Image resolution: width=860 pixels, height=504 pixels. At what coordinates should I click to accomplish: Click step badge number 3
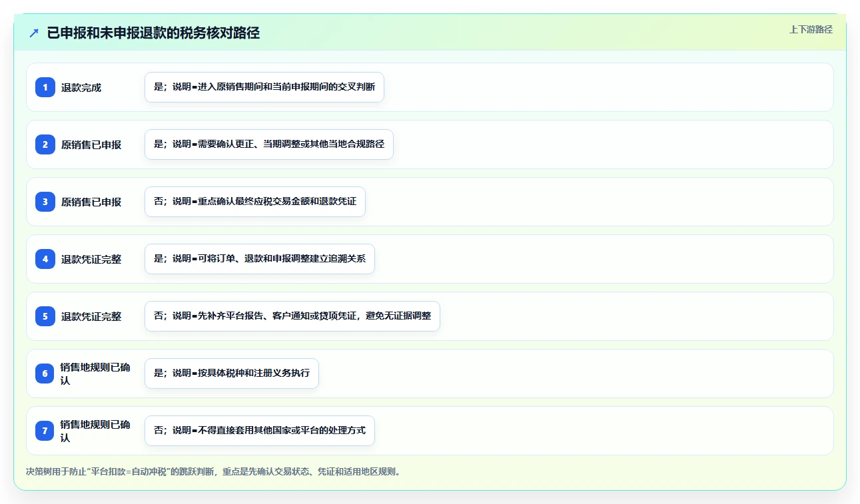coord(45,202)
